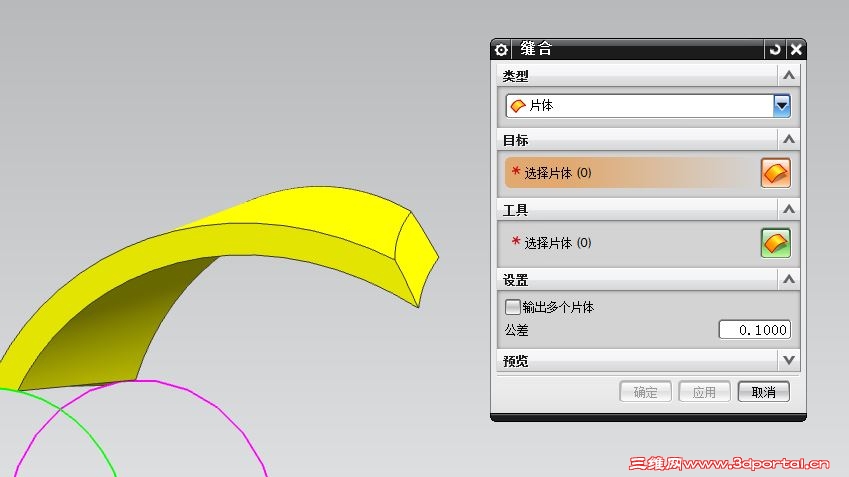This screenshot has width=849, height=477.
Task: Collapse the 设置 section
Action: (x=789, y=279)
